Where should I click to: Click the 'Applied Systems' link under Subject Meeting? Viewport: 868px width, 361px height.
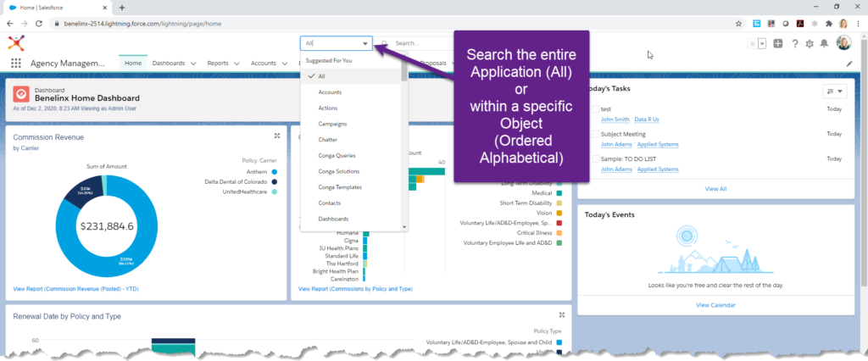tap(658, 144)
